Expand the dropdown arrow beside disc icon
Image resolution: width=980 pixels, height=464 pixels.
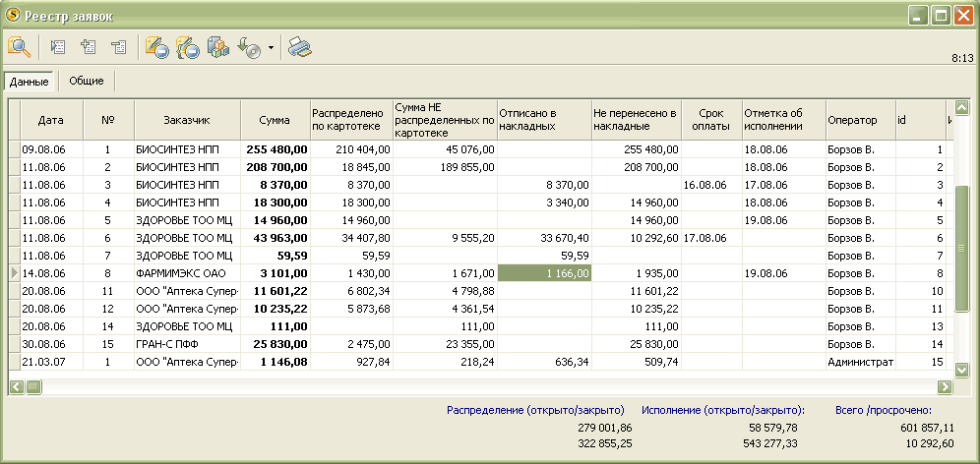(x=271, y=47)
